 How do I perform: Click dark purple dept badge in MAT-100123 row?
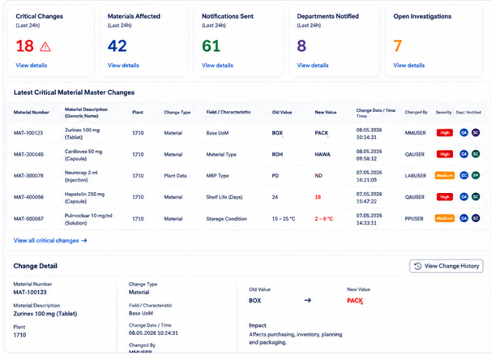pos(476,133)
